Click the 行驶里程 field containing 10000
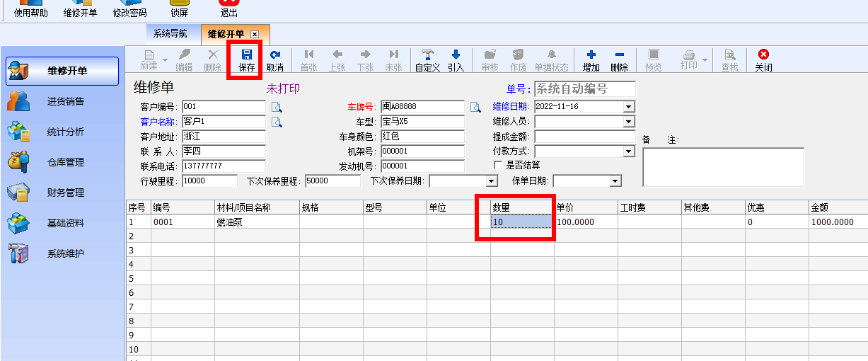Viewport: 868px width, 361px height. coord(210,181)
